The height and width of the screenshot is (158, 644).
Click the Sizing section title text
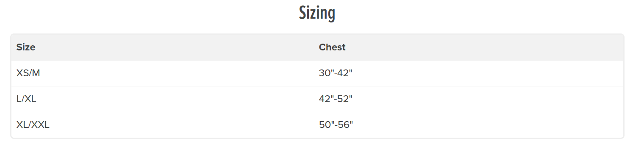(317, 14)
